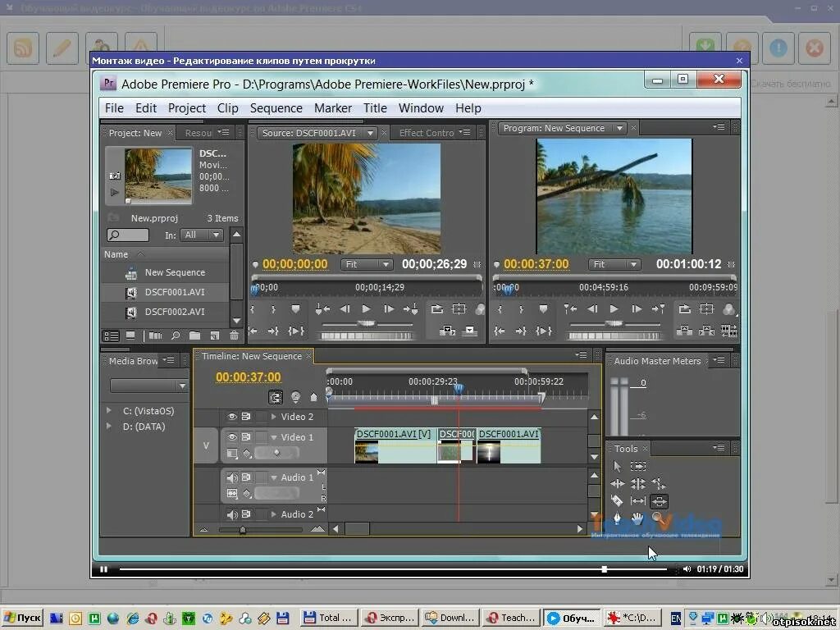Open the Source monitor Fit zoom dropdown
This screenshot has height=630, width=840.
(366, 264)
